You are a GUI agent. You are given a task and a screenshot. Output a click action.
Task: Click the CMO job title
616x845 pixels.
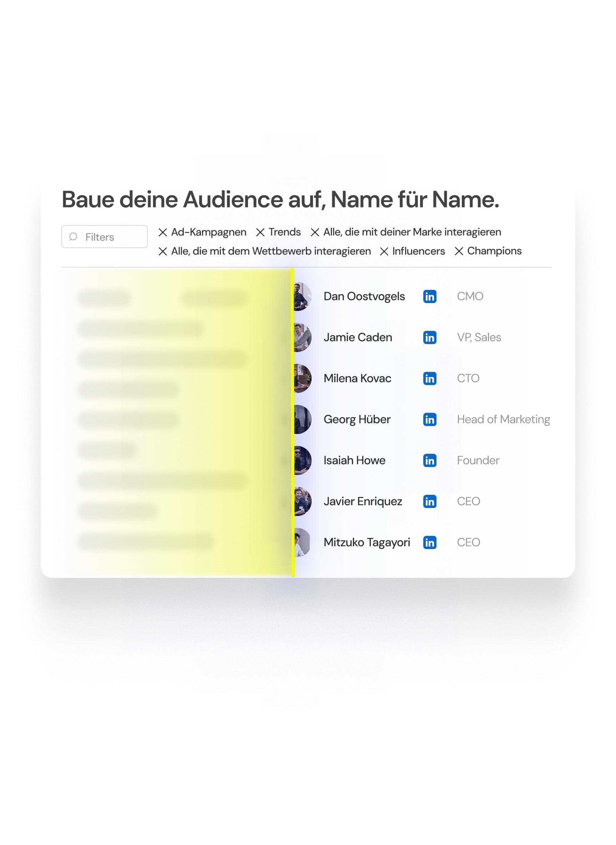click(x=470, y=296)
